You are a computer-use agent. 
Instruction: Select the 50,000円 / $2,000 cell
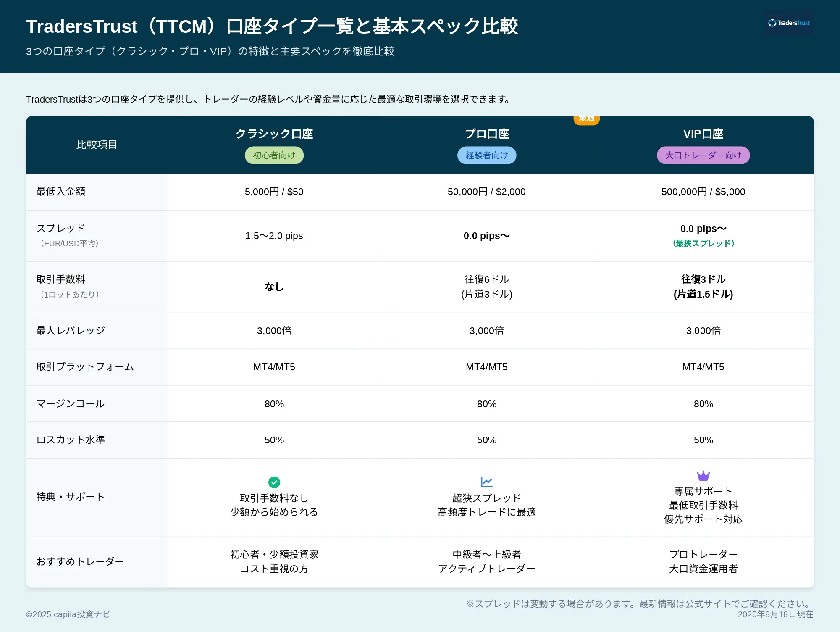[486, 192]
